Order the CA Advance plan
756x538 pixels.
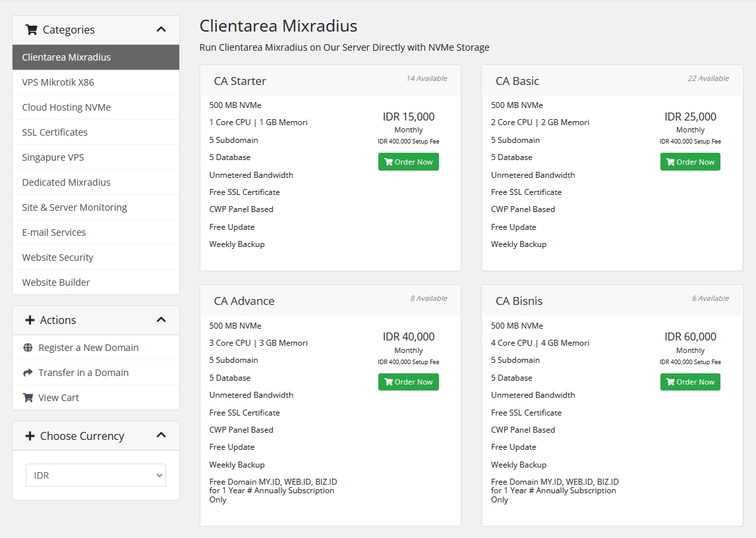click(409, 382)
